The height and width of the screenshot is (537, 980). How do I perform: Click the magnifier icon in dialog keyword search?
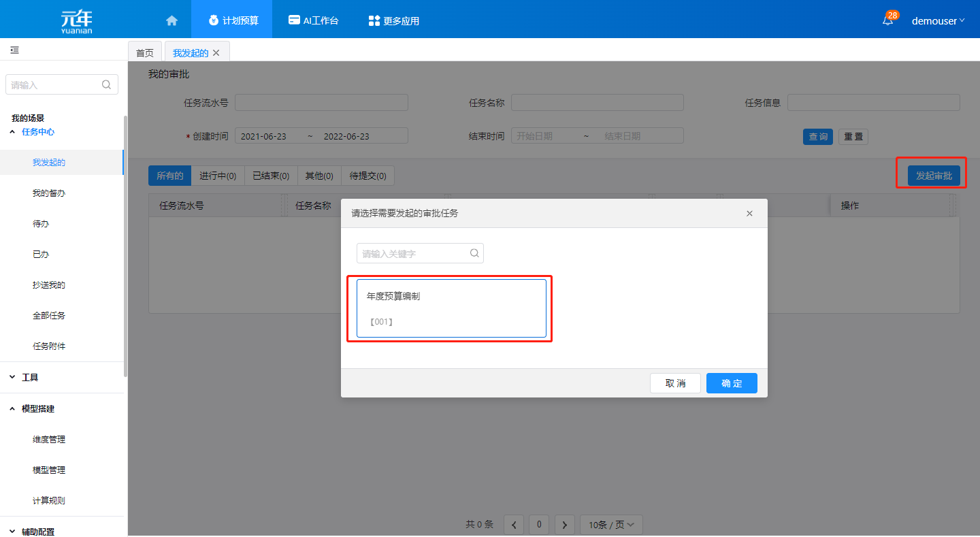point(474,253)
